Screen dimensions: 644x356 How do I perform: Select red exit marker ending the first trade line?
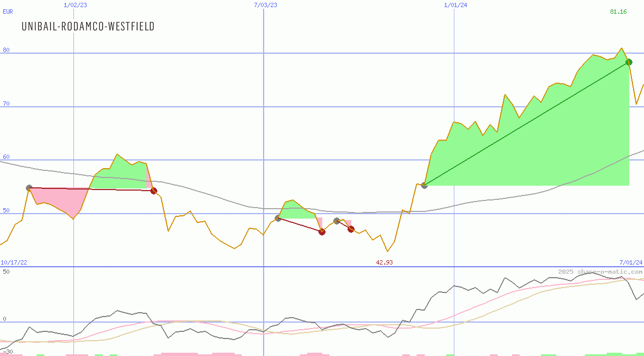pos(153,191)
